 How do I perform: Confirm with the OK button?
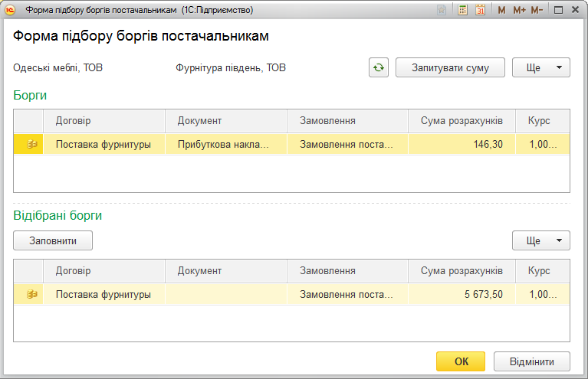click(461, 361)
